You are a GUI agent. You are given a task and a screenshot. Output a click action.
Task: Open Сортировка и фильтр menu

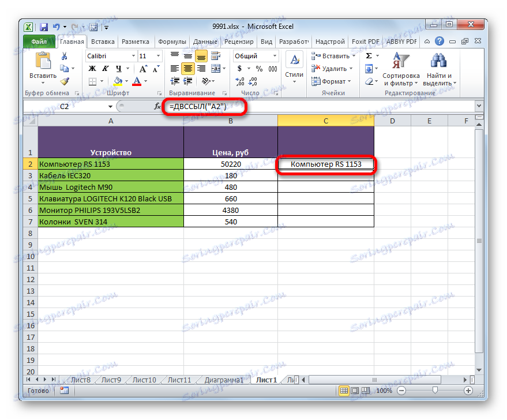click(x=401, y=69)
